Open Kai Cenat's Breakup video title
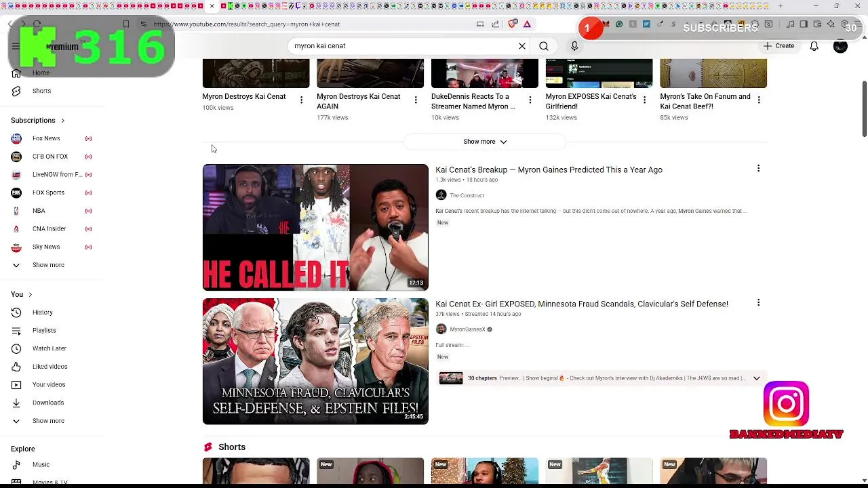 [549, 170]
